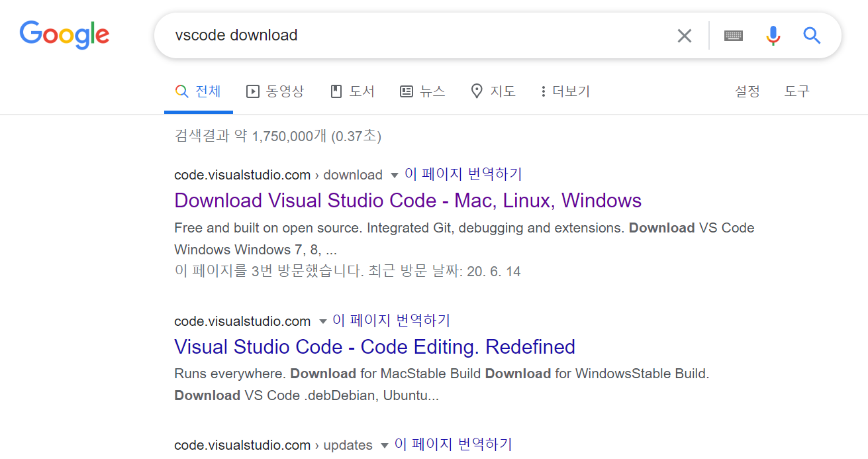The image size is (868, 459).
Task: Open the on-screen keyboard input tool
Action: tap(733, 36)
